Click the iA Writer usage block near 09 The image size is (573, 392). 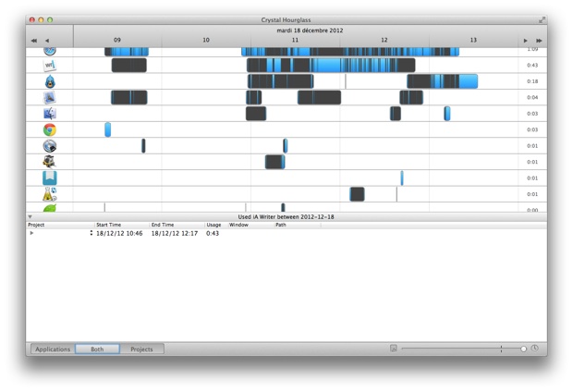[129, 65]
